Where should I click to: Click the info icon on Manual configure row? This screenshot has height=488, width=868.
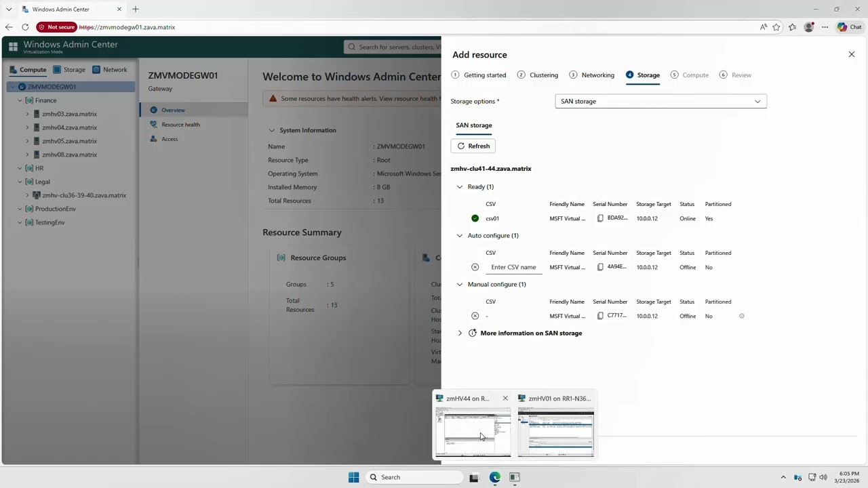click(x=741, y=316)
